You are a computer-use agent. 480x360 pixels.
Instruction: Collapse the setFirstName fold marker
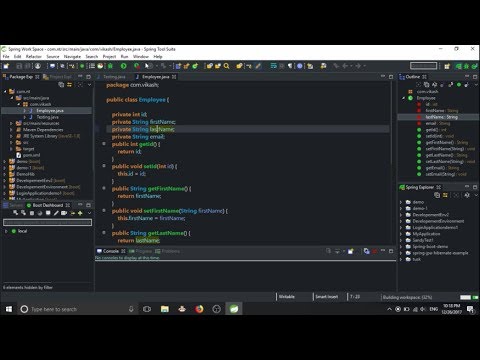coord(104,210)
